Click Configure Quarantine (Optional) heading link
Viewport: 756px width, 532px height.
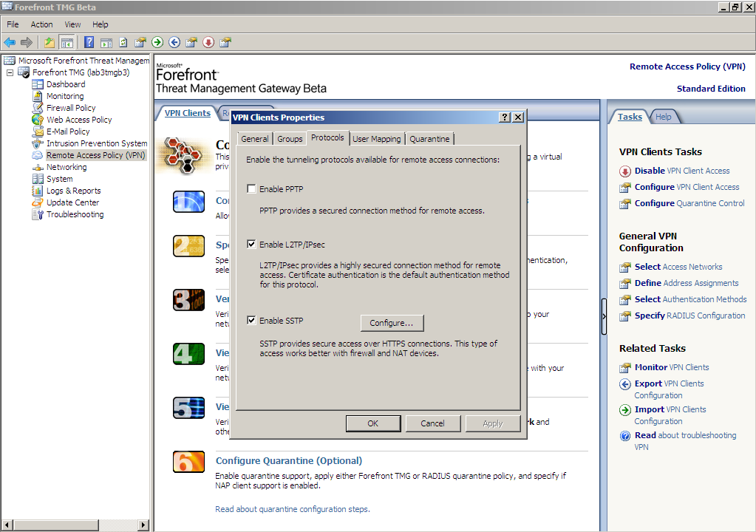click(289, 460)
